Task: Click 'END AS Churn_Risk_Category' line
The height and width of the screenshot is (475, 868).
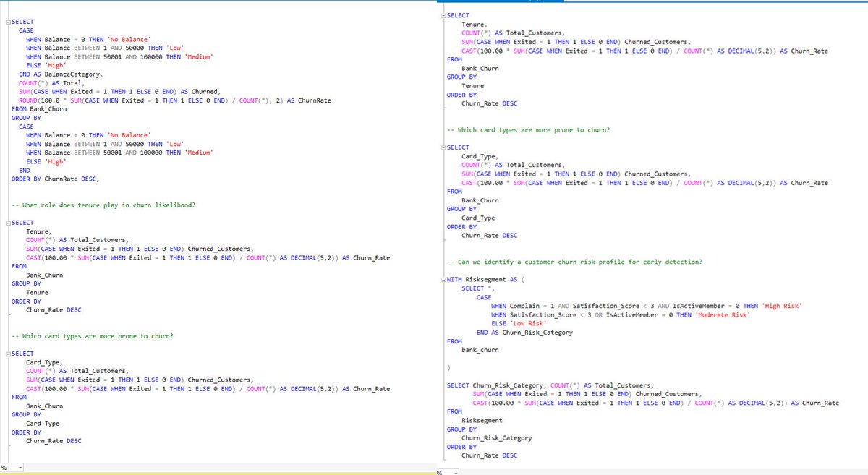Action: point(524,333)
